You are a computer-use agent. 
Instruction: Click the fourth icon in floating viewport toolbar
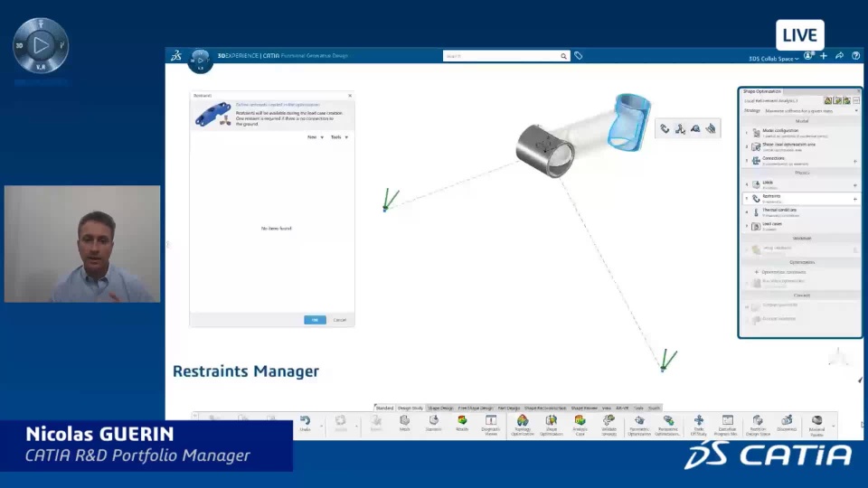coord(711,129)
